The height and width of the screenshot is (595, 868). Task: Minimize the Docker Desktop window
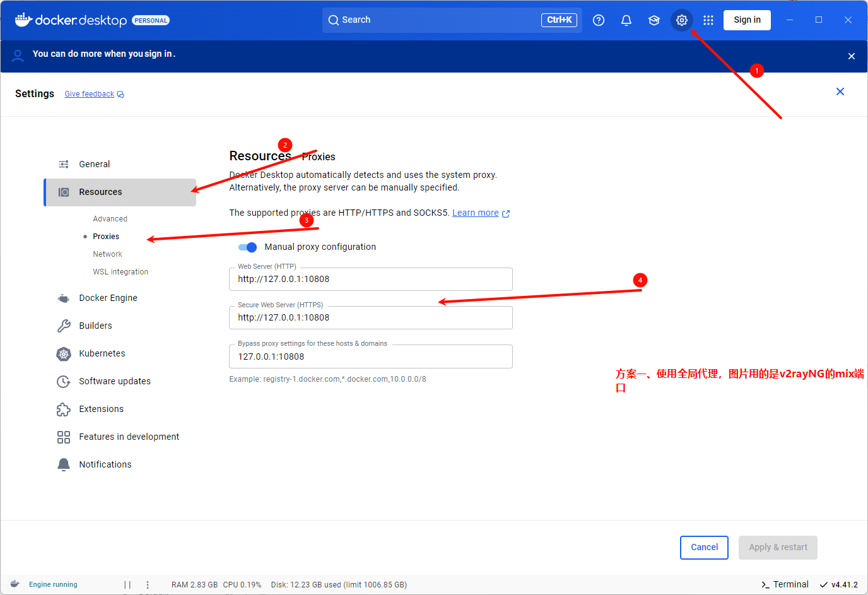(790, 20)
